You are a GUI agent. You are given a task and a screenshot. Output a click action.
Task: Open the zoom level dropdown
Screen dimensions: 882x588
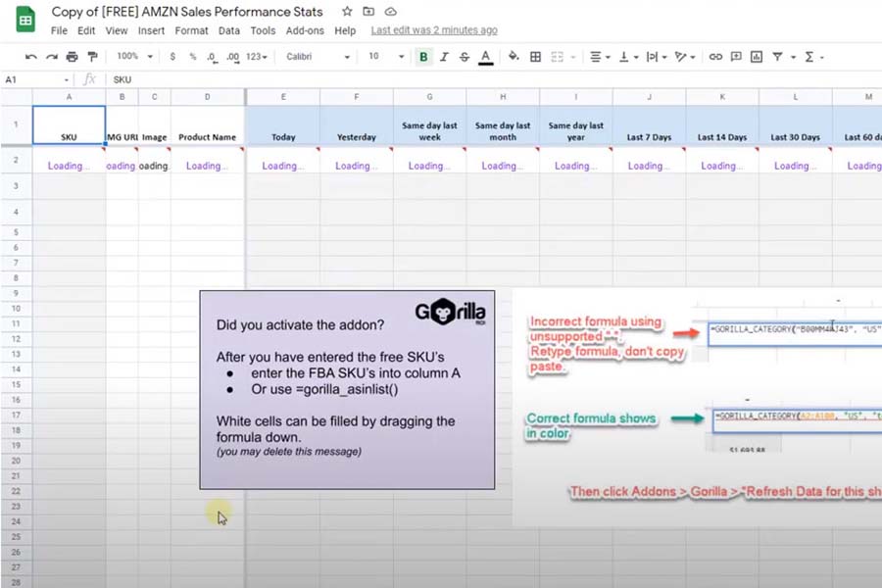coord(134,56)
